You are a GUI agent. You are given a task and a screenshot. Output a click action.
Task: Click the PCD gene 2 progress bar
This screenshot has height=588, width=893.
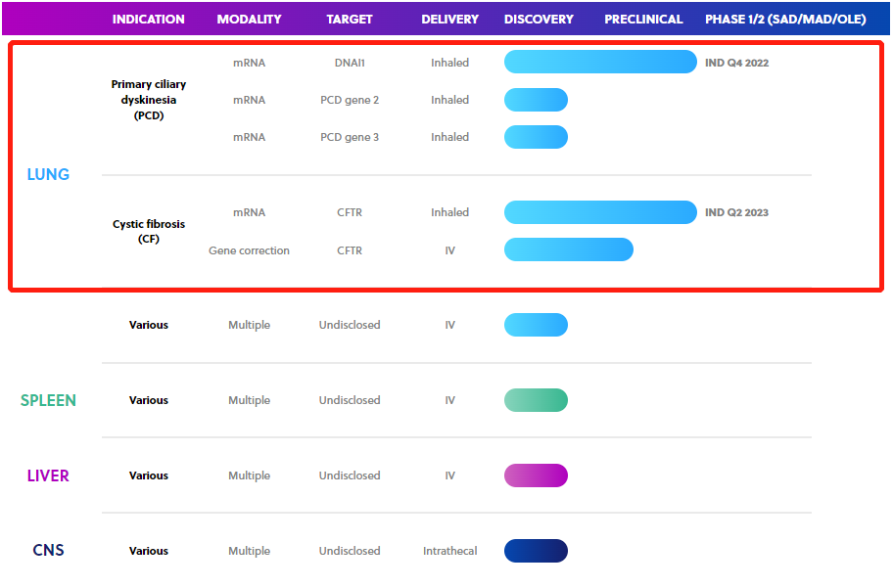536,100
